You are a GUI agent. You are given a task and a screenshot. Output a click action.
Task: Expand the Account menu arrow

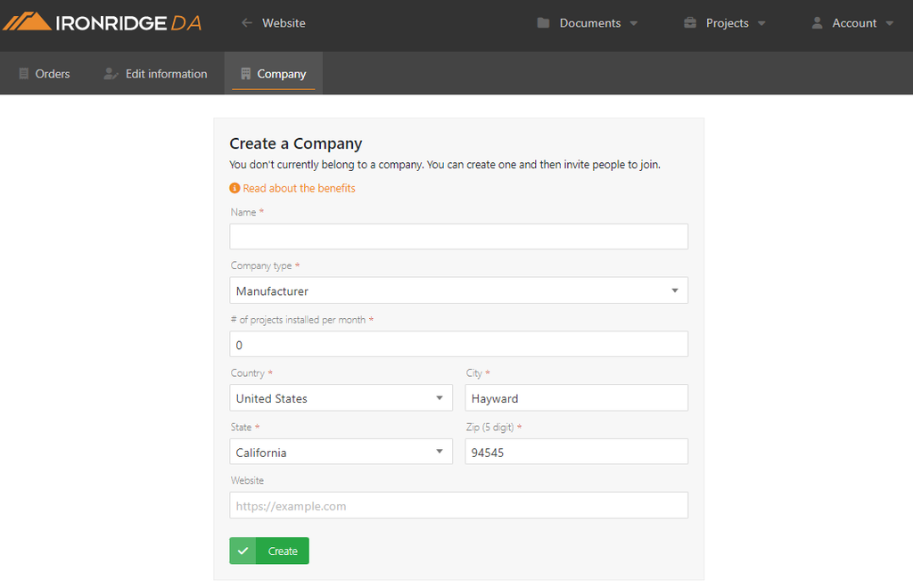tap(889, 24)
